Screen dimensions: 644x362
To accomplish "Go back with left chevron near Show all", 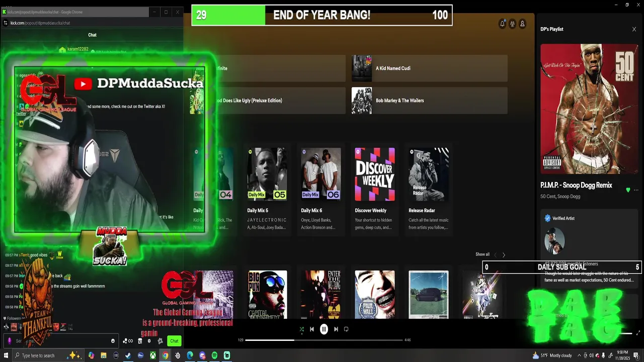I will 495,255.
